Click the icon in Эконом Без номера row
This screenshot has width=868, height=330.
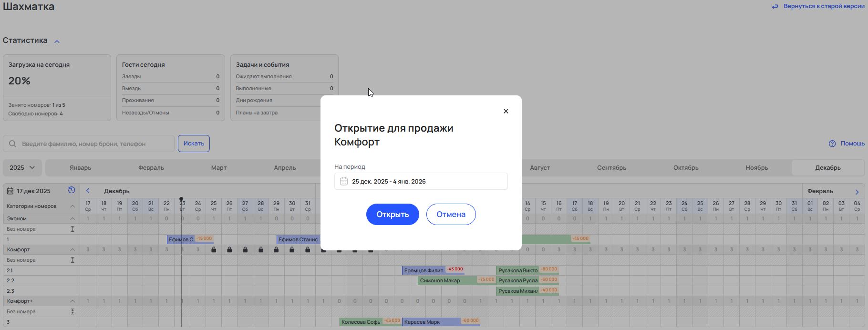[72, 229]
